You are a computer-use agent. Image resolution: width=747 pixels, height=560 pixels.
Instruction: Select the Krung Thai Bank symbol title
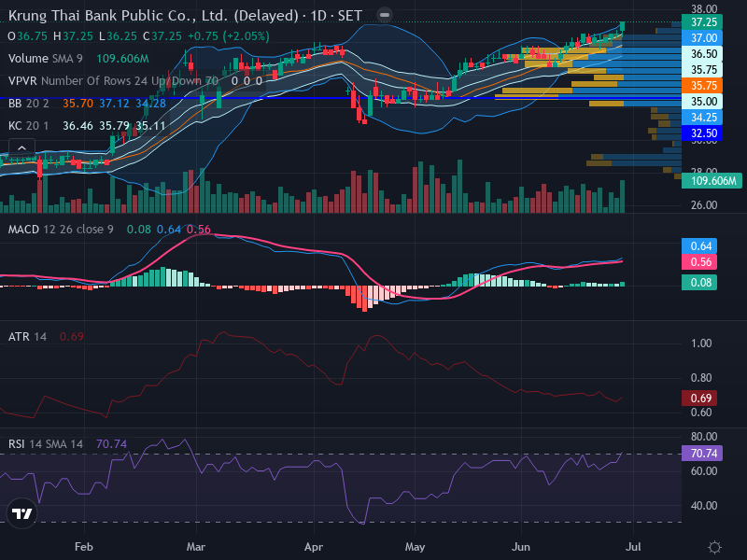pyautogui.click(x=185, y=15)
